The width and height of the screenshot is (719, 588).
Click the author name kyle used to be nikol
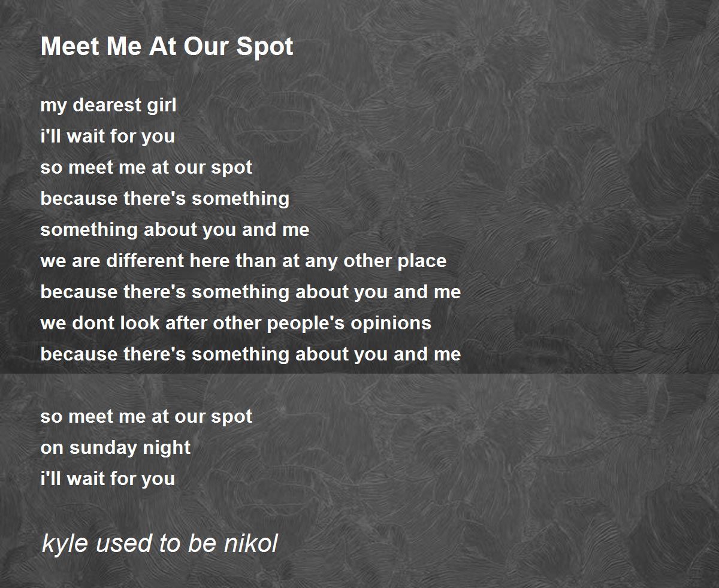[159, 544]
